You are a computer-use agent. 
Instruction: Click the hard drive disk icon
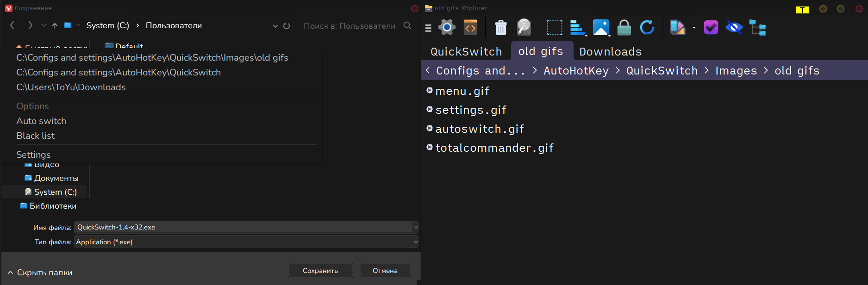click(524, 27)
